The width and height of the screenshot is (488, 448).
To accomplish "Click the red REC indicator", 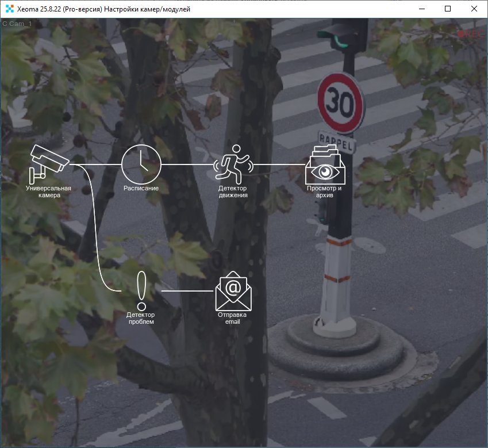I will tap(471, 34).
